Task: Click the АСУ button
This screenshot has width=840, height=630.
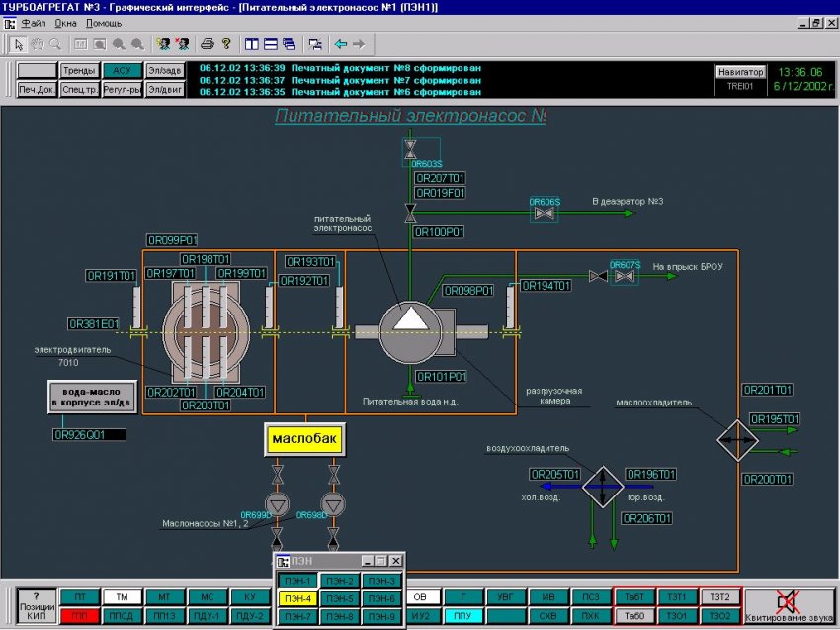Action: click(x=123, y=71)
